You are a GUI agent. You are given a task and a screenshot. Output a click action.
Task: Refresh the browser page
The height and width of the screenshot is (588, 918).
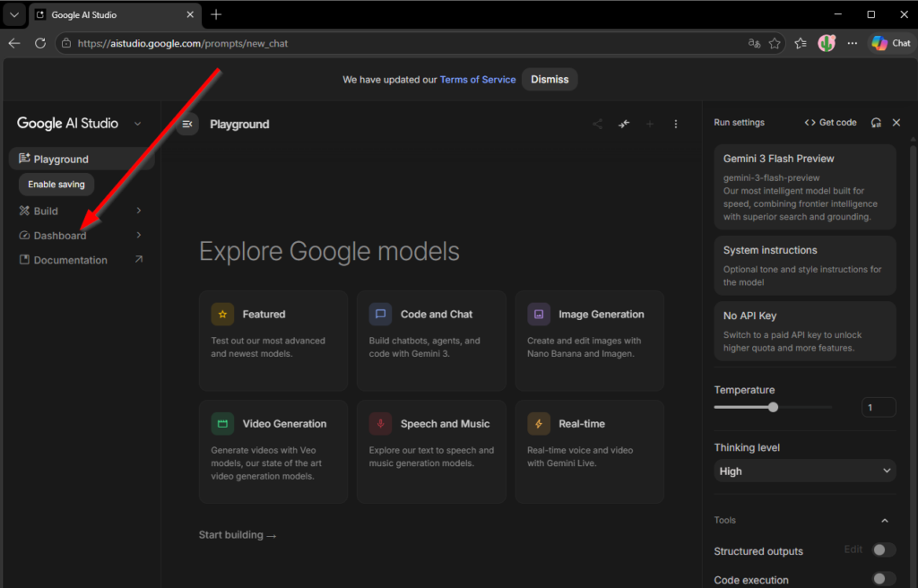pos(40,43)
